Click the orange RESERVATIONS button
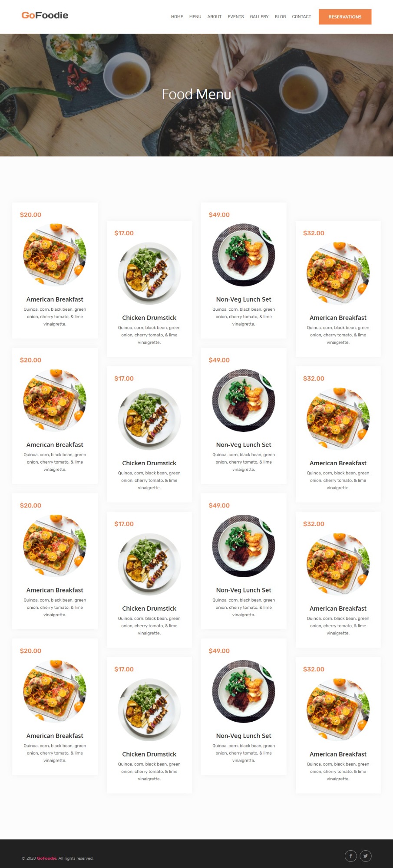Screen dimensions: 393x868 [x=345, y=17]
